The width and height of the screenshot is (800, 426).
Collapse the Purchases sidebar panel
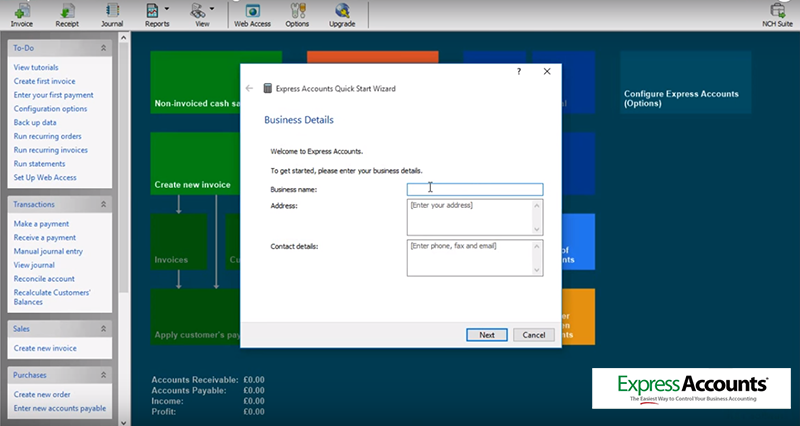104,374
